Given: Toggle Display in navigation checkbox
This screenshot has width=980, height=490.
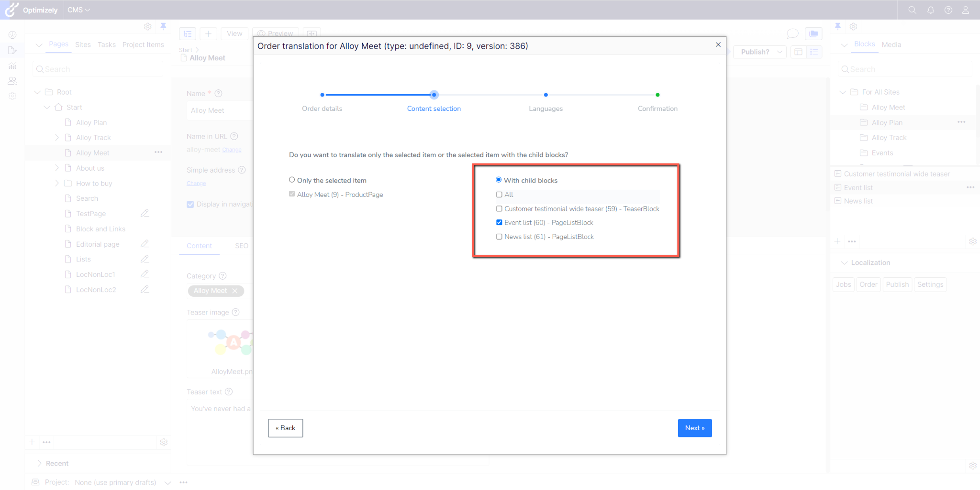Looking at the screenshot, I should point(190,204).
